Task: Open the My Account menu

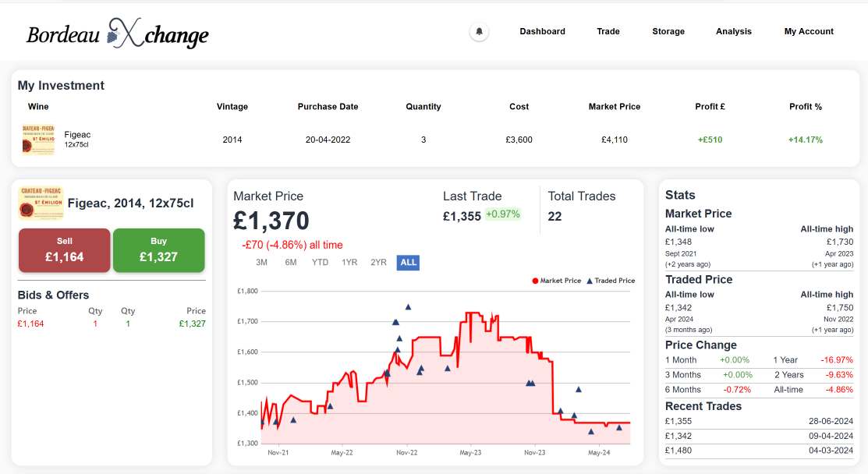Action: [809, 31]
